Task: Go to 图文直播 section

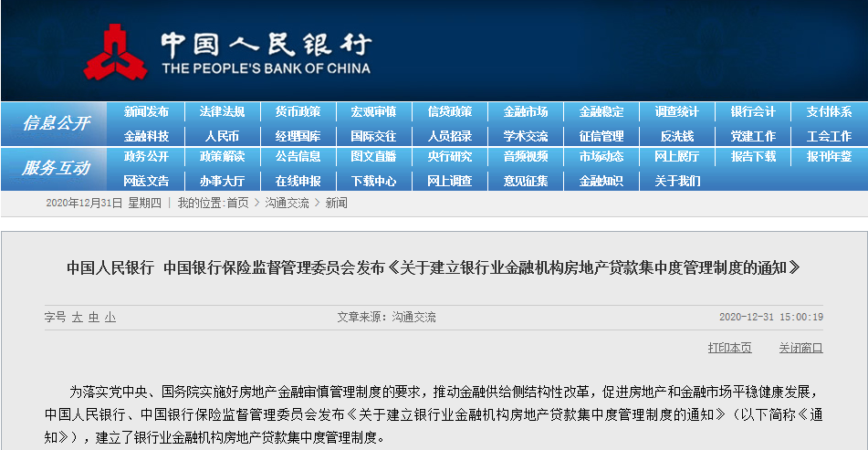Action: click(x=373, y=157)
